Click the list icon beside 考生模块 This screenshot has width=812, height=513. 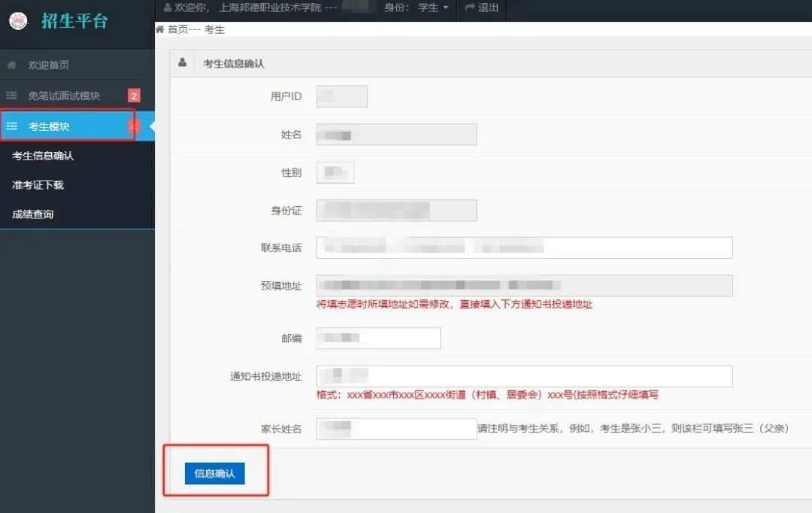[x=11, y=126]
